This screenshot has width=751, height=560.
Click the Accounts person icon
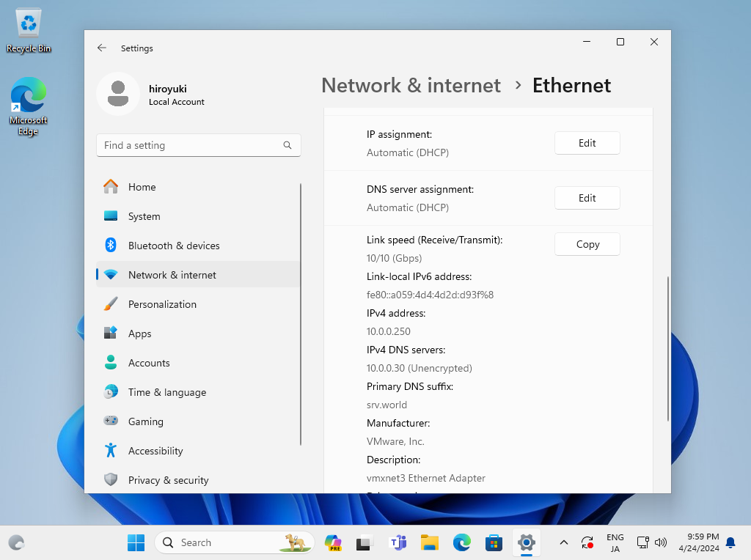(111, 363)
